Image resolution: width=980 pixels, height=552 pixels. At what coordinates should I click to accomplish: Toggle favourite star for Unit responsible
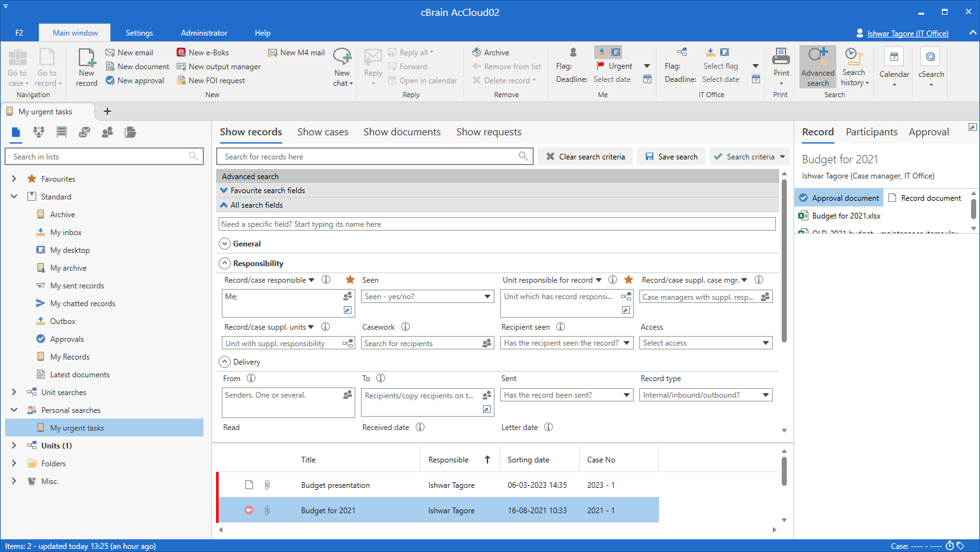click(x=629, y=280)
